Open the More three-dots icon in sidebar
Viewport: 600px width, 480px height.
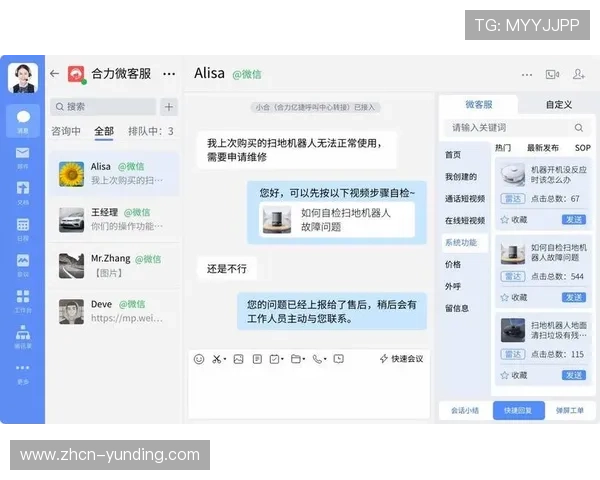[23, 368]
